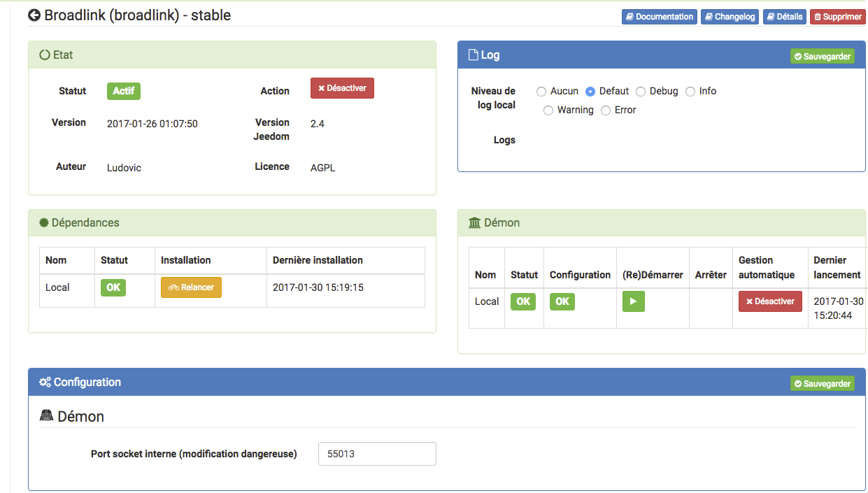Open the Changelog button
868x493 pixels.
tap(730, 17)
